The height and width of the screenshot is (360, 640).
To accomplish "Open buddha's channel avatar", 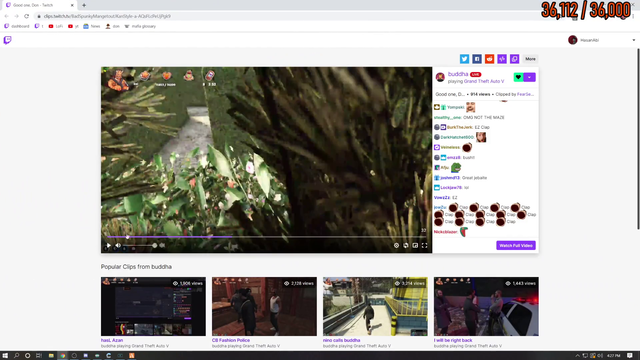I will 440,77.
